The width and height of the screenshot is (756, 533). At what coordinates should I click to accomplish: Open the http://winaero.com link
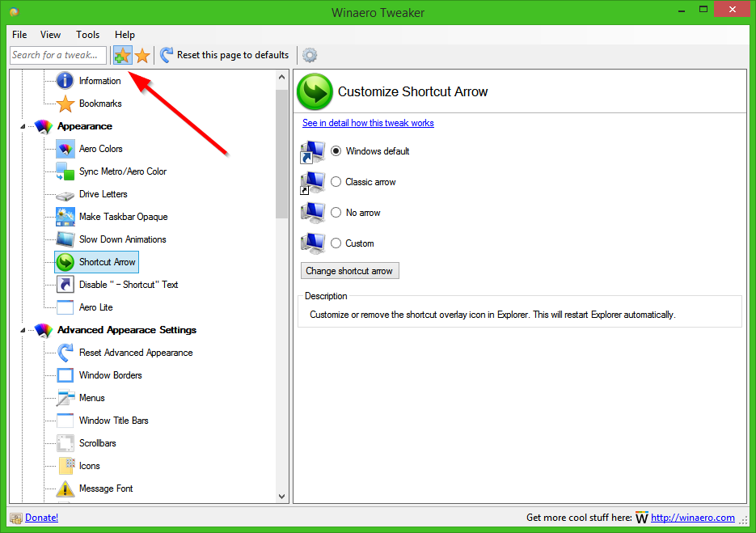[692, 518]
